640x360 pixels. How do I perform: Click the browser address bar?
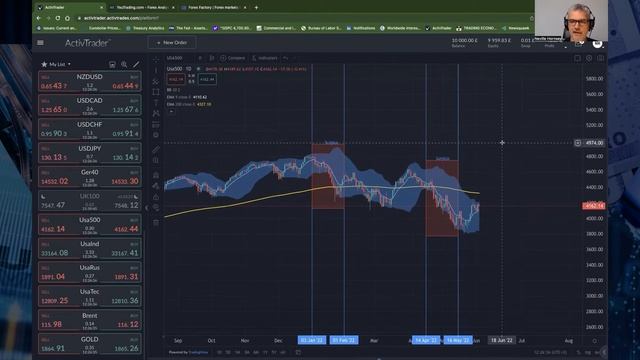[302, 18]
